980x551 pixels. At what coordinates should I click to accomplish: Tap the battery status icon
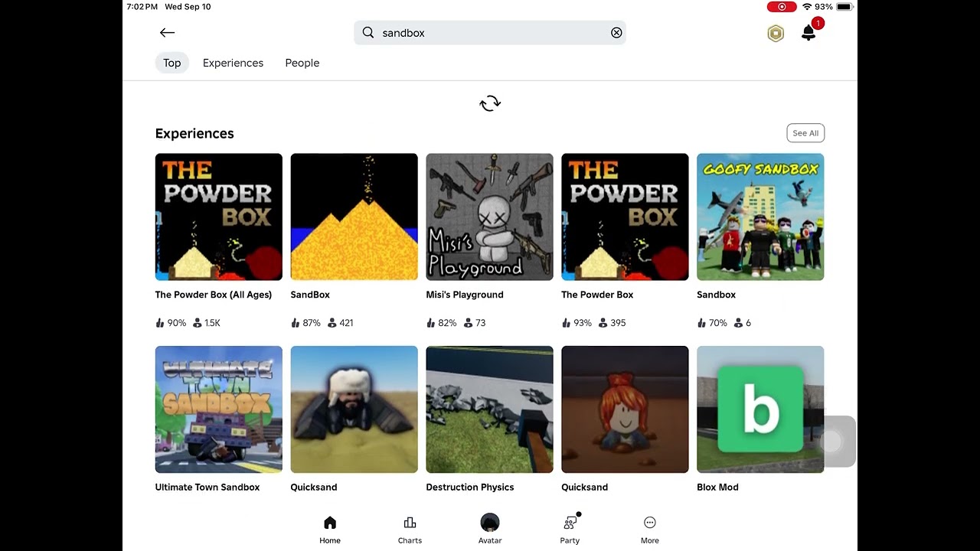point(844,7)
